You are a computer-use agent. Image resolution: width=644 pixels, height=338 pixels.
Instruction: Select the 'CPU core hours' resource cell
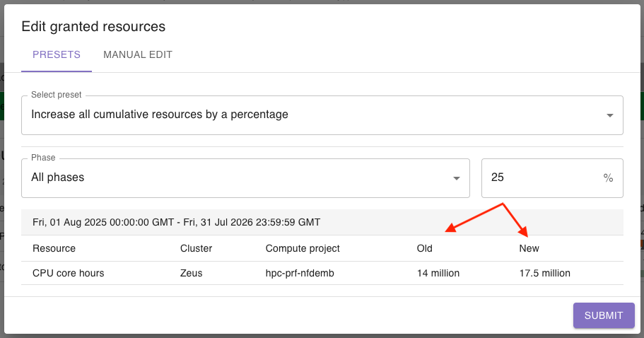click(x=69, y=273)
